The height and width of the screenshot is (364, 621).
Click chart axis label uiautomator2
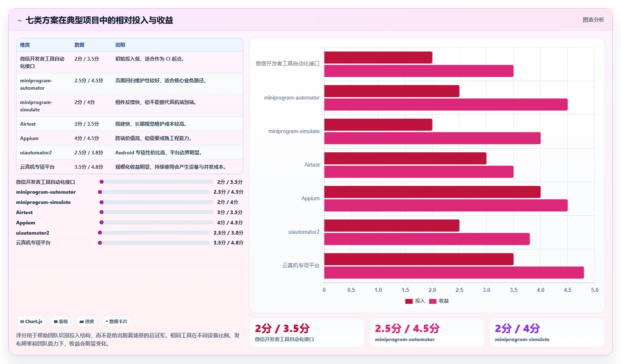click(x=304, y=232)
